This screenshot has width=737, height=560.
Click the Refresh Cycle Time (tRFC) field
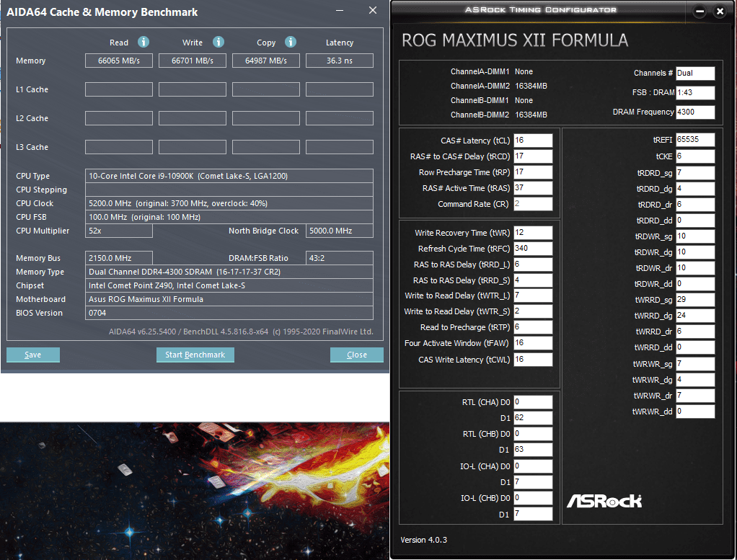pyautogui.click(x=534, y=248)
